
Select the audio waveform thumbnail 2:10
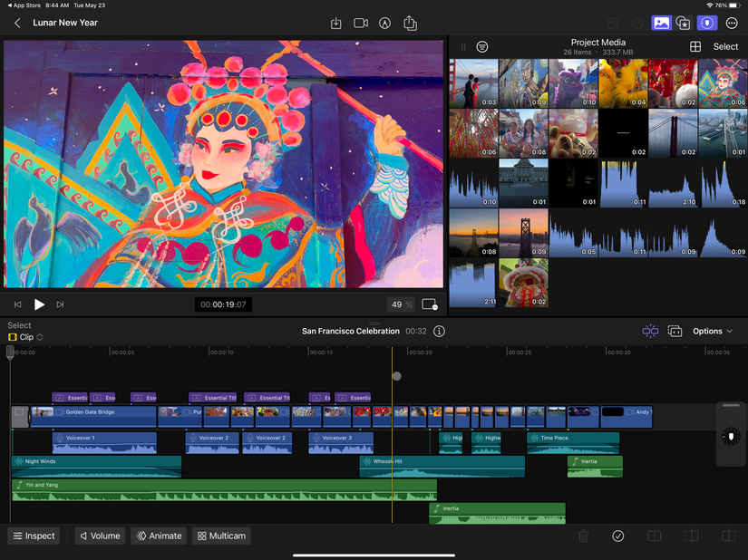pos(673,182)
